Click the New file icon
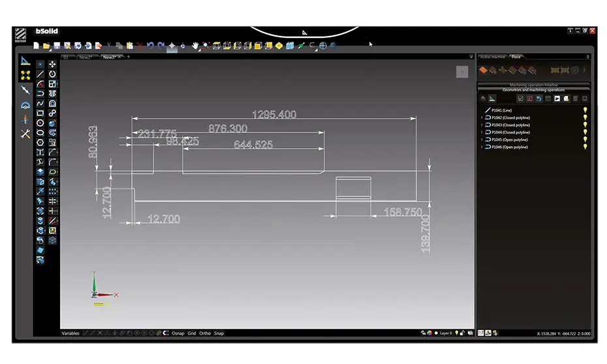The image size is (607, 364). point(37,46)
